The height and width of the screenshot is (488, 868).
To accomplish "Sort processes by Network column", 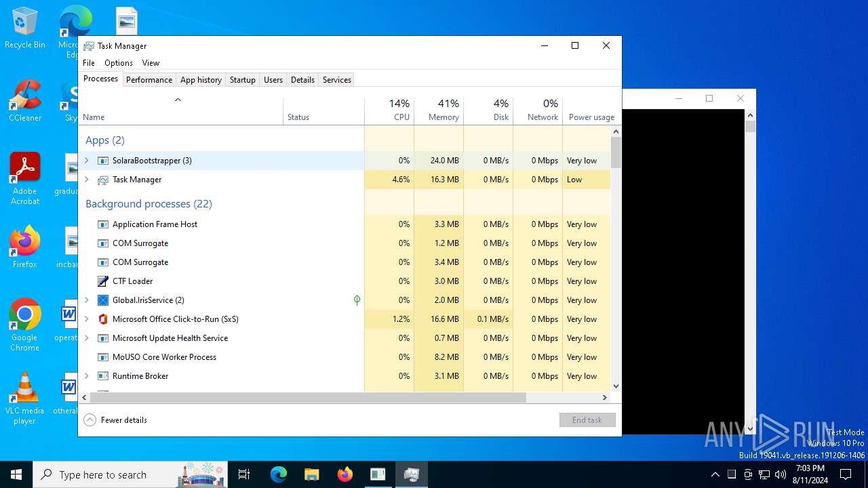I will coord(538,110).
